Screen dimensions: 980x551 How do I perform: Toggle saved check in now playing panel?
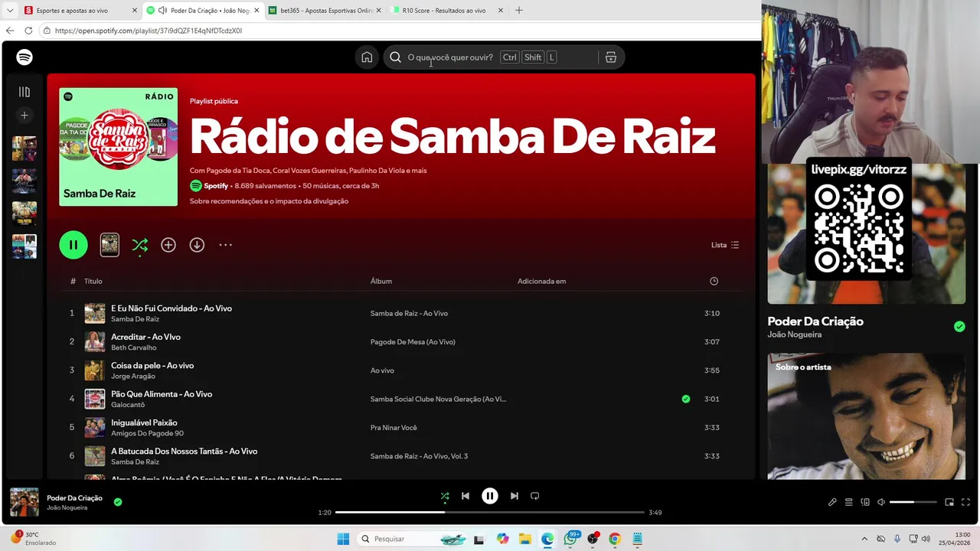pyautogui.click(x=959, y=327)
